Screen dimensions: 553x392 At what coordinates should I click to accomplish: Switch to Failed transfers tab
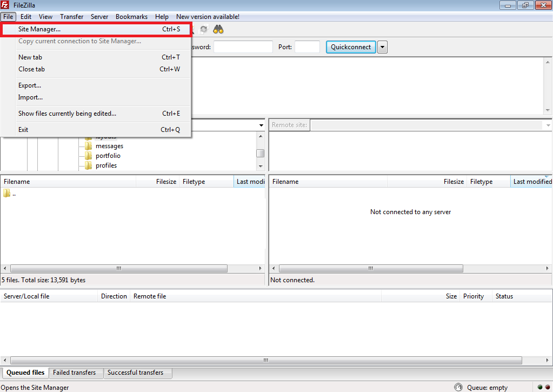(75, 373)
